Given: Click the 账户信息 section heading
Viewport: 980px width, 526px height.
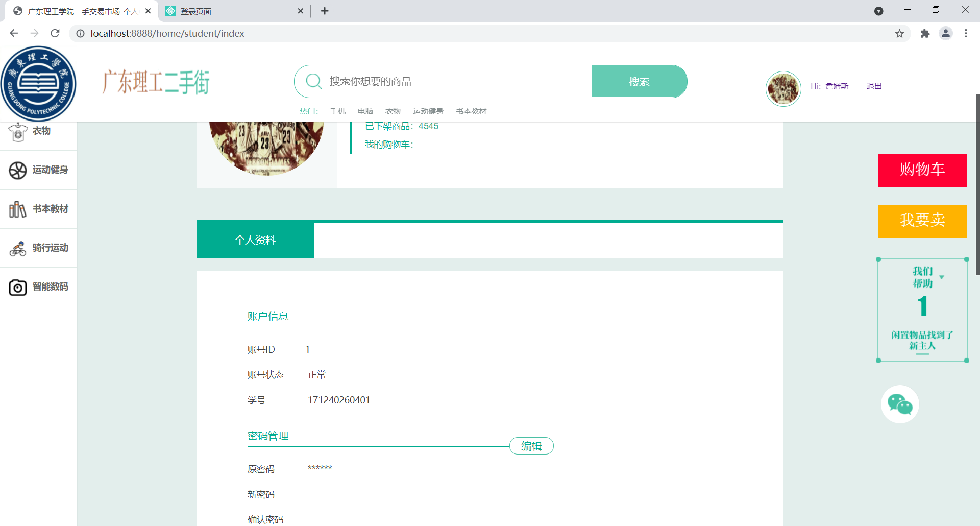Looking at the screenshot, I should (268, 316).
